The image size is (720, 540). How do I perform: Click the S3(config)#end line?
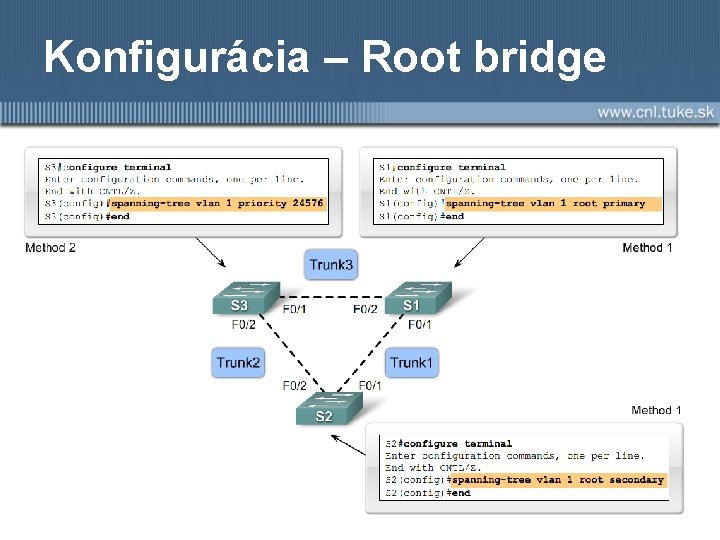tap(87, 216)
